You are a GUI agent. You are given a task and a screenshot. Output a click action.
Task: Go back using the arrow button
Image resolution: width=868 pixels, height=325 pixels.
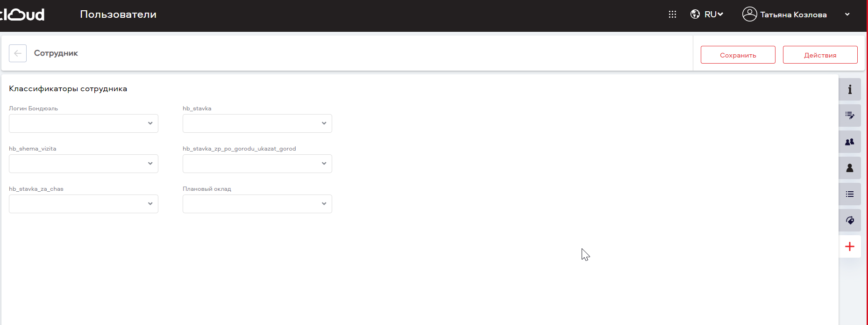18,53
